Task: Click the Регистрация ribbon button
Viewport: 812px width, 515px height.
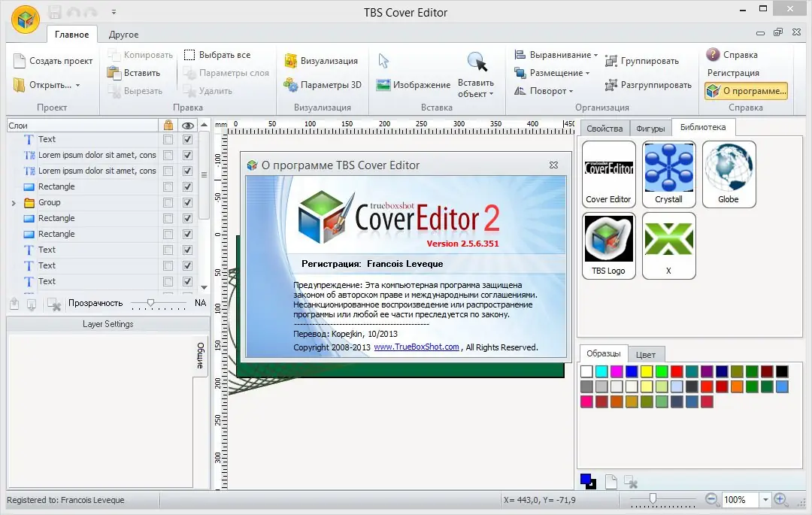Action: pyautogui.click(x=733, y=73)
